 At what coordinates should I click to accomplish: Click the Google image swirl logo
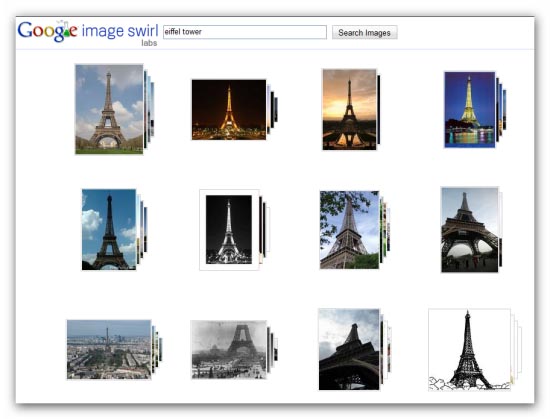(88, 32)
